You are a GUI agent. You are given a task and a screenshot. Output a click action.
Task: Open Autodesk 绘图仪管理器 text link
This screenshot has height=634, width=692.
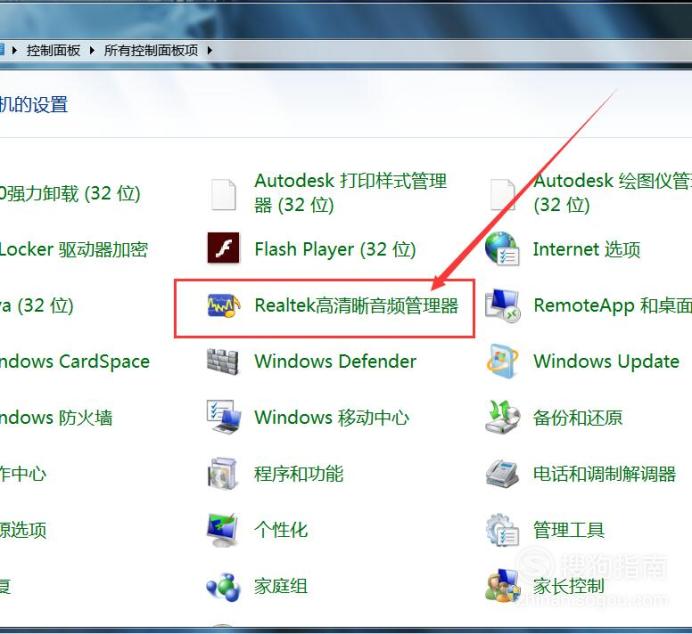coord(613,193)
